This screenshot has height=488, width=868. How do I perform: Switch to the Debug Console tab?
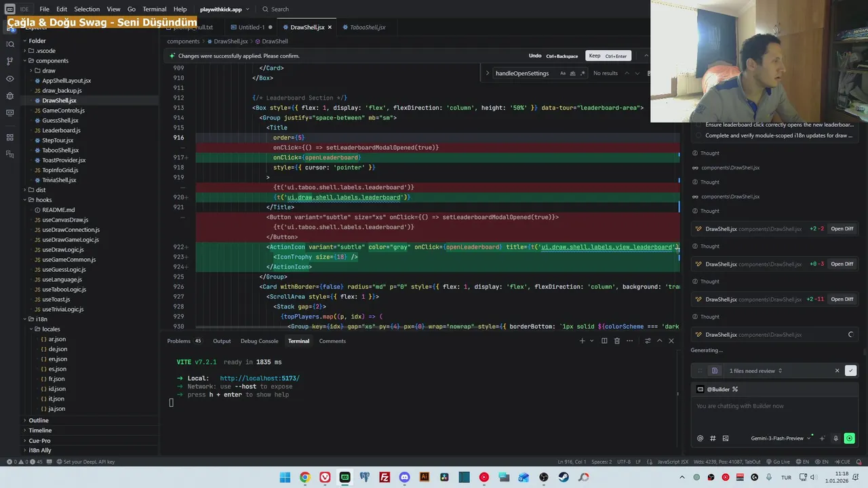coord(259,341)
